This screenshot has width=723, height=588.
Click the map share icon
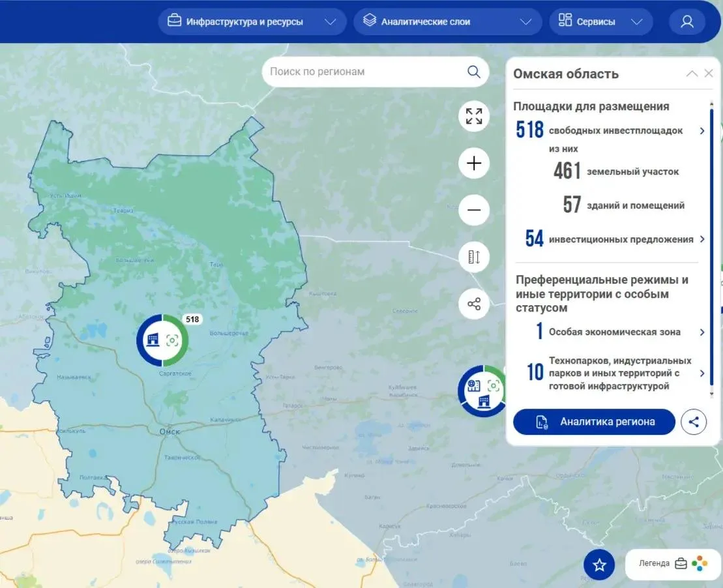point(474,304)
